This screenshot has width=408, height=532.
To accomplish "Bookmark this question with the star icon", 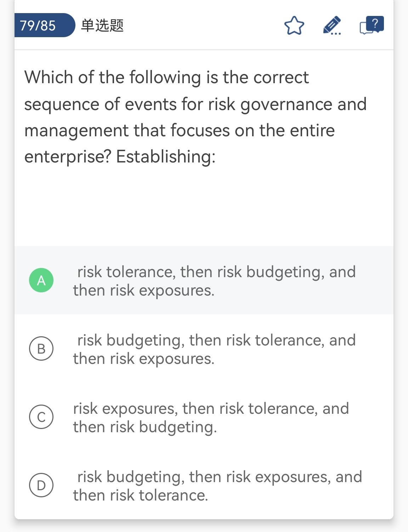I will click(294, 25).
